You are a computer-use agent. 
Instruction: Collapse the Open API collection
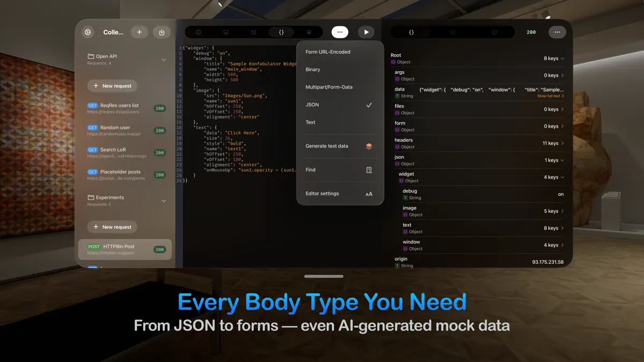163,60
